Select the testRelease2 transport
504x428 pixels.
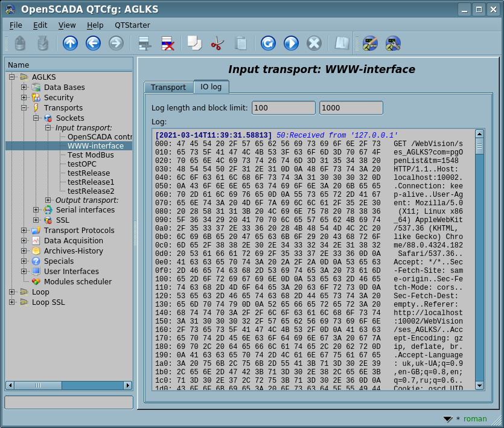click(91, 191)
